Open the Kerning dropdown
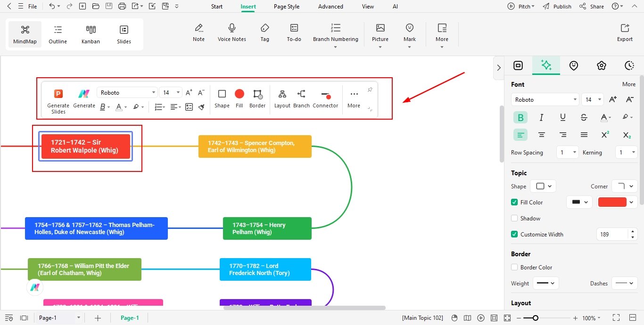644x325 pixels. pyautogui.click(x=627, y=152)
